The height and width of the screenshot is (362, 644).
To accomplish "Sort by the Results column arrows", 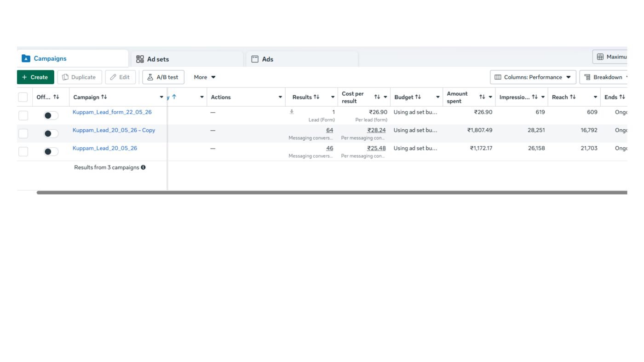I will [x=316, y=97].
